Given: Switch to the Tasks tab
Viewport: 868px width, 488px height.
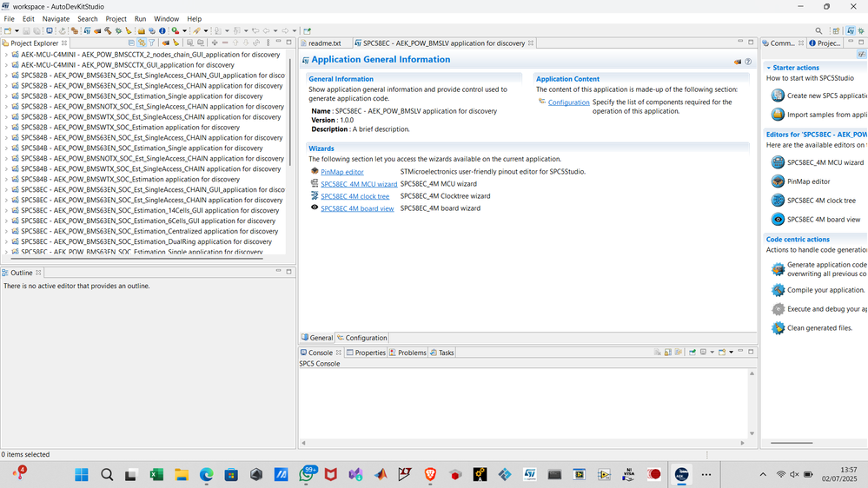Looking at the screenshot, I should pyautogui.click(x=442, y=353).
